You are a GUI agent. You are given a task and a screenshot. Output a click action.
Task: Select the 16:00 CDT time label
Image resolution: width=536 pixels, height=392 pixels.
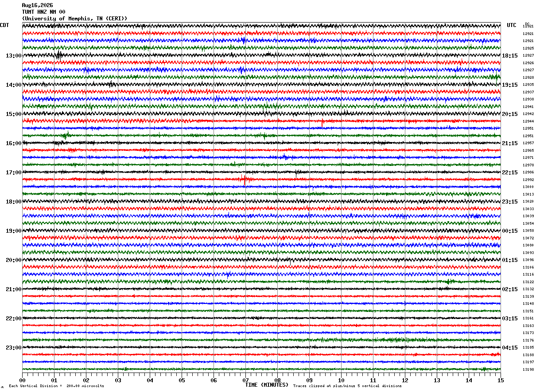(x=13, y=143)
